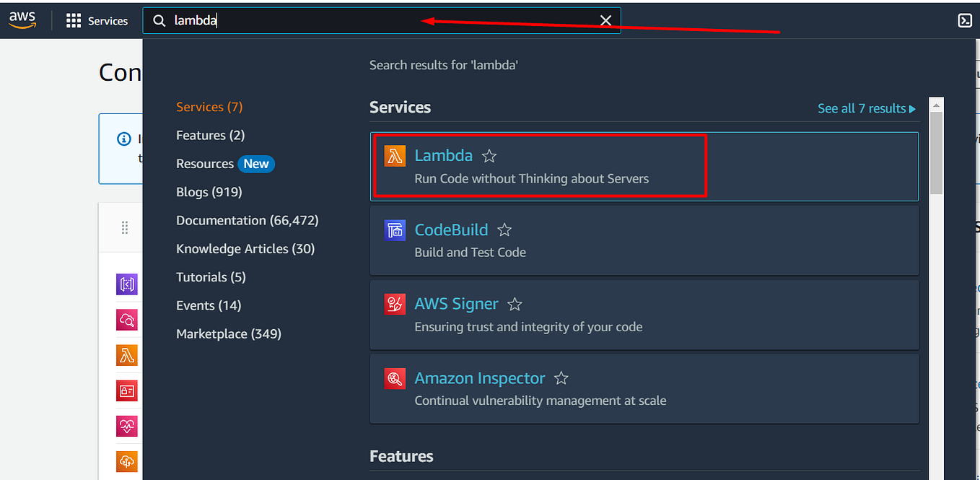Click the AWS Signer red service icon

(395, 304)
